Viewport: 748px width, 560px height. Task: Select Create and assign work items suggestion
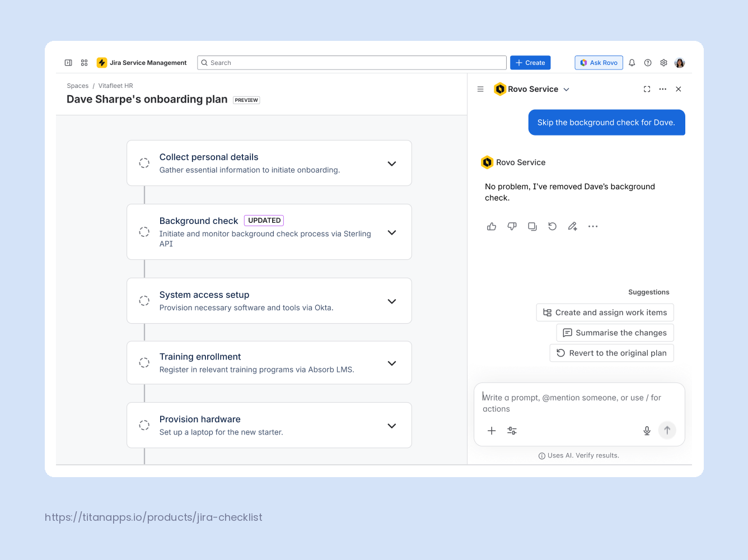pos(605,312)
